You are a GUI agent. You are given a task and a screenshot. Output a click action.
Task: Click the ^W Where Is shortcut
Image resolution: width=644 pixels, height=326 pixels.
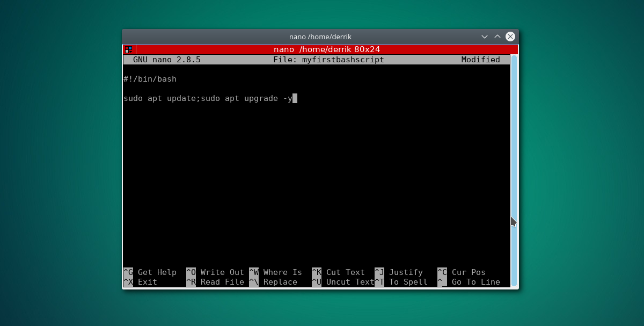coord(275,272)
